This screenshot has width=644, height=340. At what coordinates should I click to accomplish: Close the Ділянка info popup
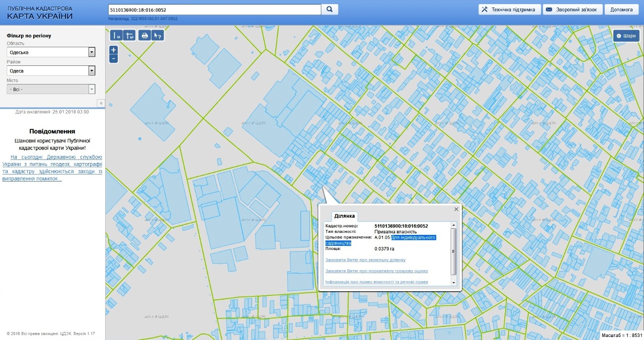456,209
